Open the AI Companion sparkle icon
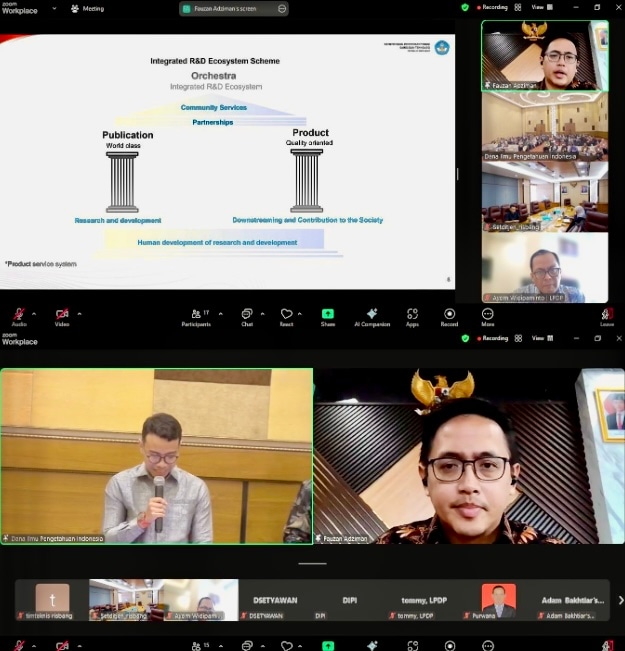 (x=372, y=315)
